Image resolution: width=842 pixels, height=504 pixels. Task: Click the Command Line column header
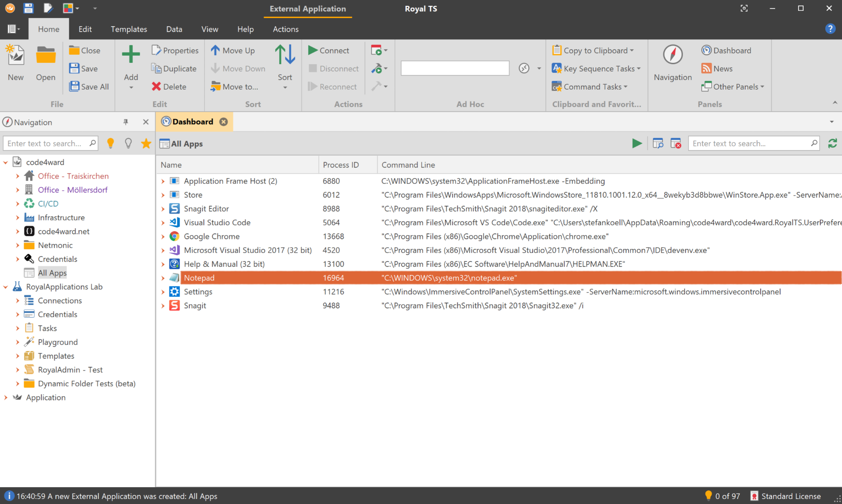tap(609, 165)
